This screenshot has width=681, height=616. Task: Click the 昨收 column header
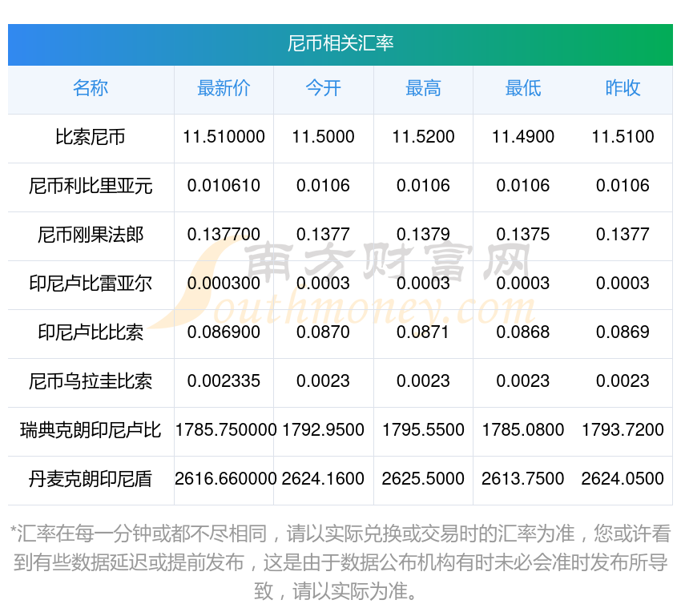(x=623, y=88)
